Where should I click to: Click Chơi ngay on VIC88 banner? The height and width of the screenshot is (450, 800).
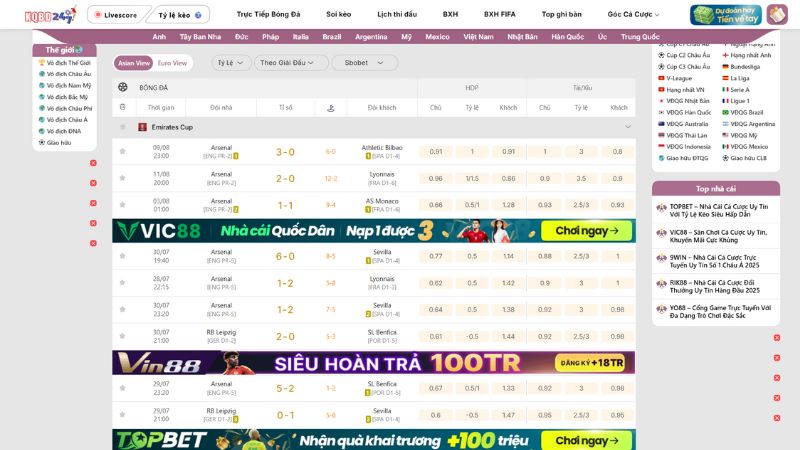593,231
